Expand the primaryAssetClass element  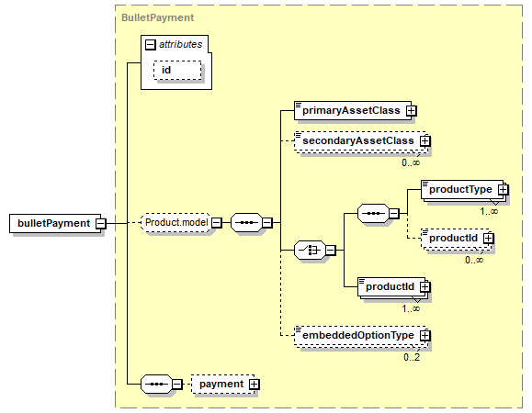tap(412, 111)
